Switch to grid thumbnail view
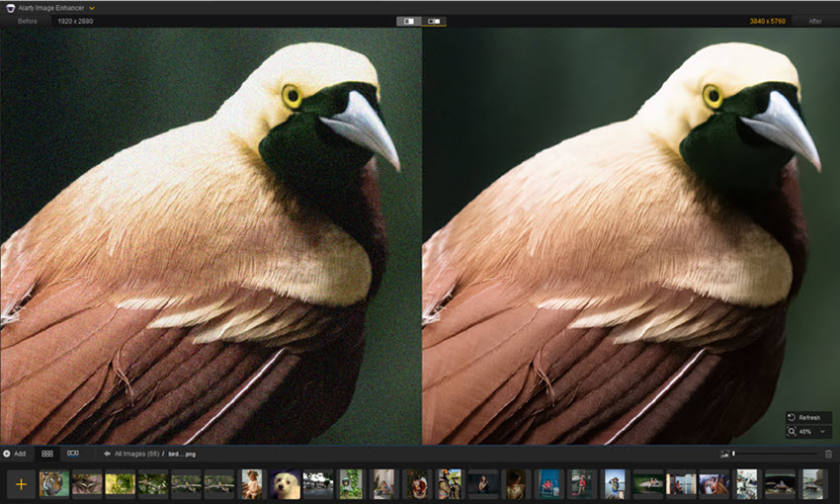Image resolution: width=840 pixels, height=504 pixels. [x=47, y=454]
